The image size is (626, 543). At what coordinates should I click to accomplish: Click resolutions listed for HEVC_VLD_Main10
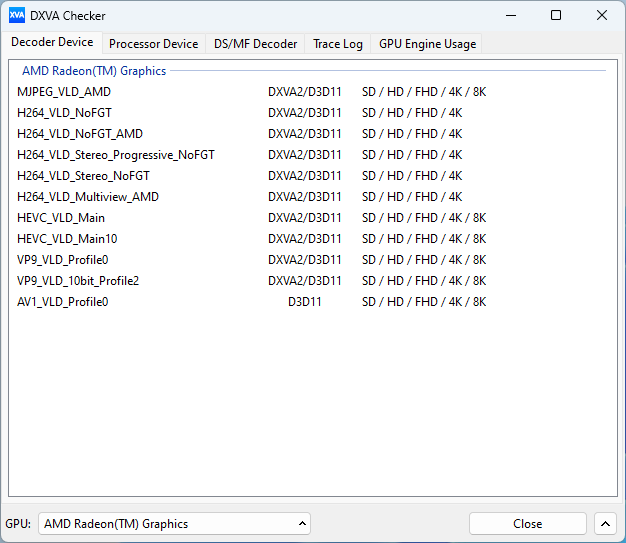424,239
